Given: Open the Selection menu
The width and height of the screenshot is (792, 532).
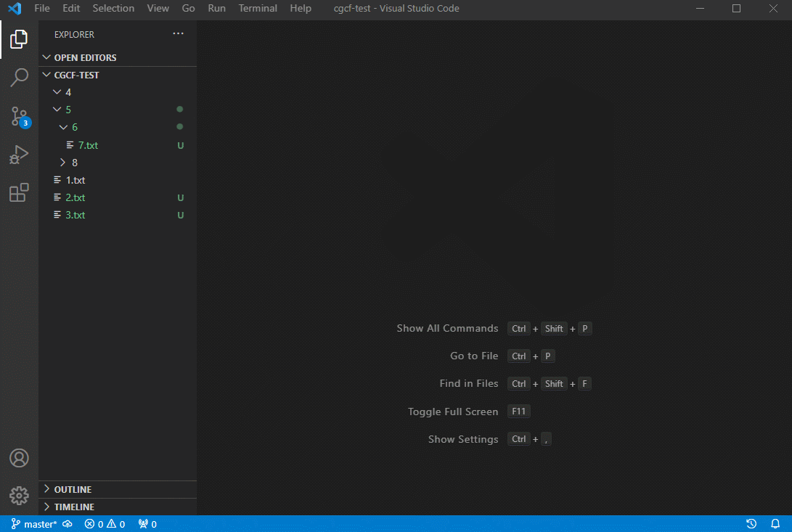Looking at the screenshot, I should click(x=113, y=8).
